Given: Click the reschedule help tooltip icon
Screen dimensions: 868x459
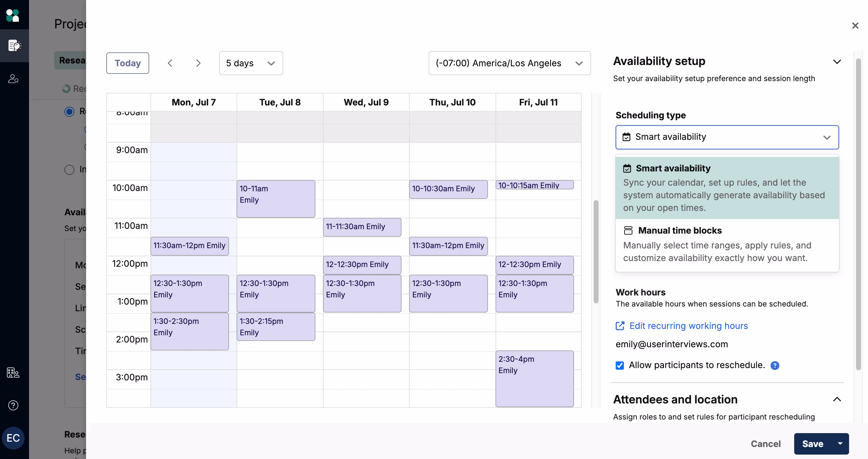Looking at the screenshot, I should point(775,365).
